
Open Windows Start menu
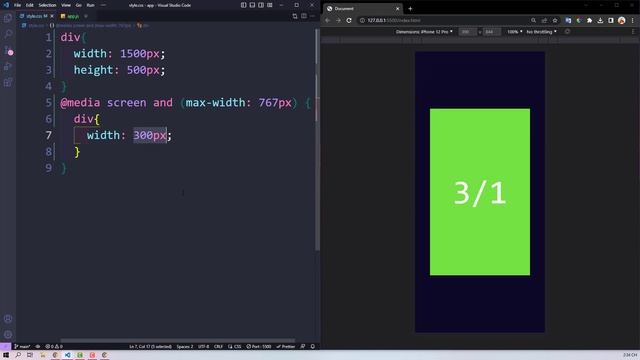click(x=6, y=355)
